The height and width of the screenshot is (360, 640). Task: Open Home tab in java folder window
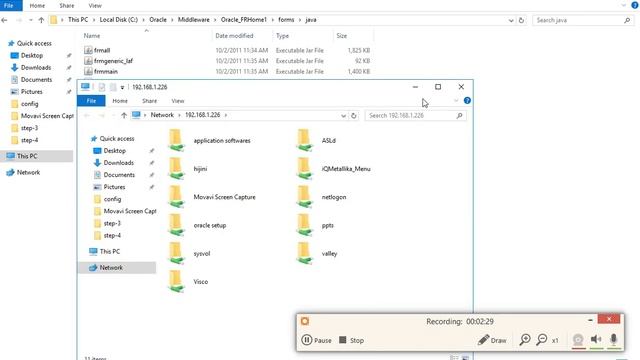point(37,6)
